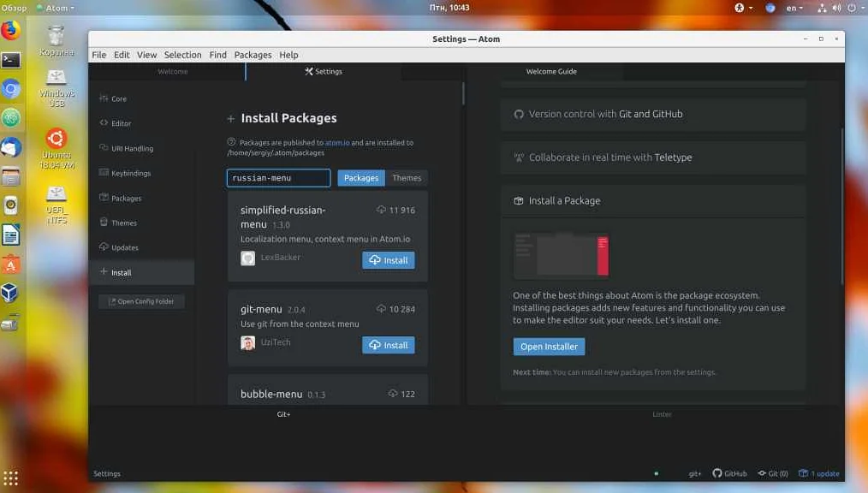
Task: Open the 1 update package indicator
Action: 817,473
